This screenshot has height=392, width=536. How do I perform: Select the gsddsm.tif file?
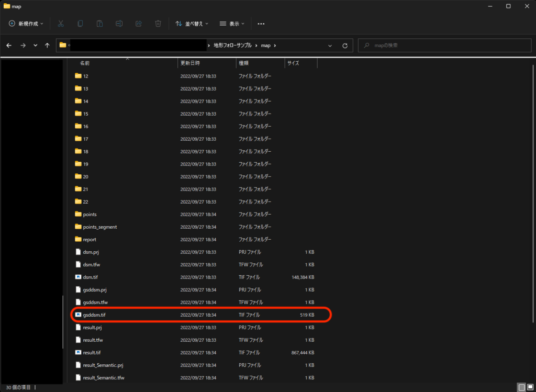(x=94, y=315)
